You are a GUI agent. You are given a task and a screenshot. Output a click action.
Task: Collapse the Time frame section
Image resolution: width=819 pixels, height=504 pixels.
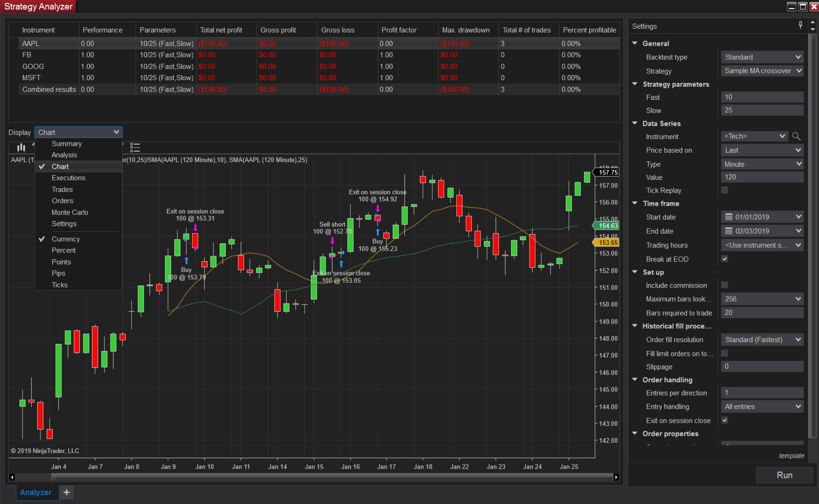pos(635,203)
